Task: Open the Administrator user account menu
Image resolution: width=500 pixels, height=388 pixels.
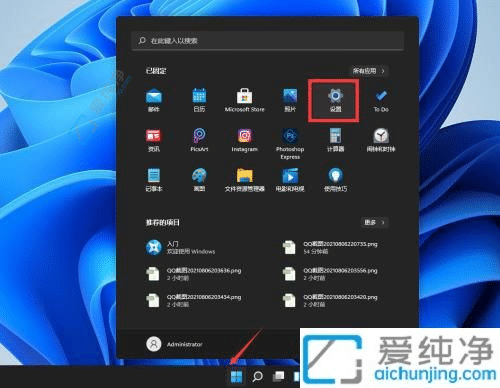Action: click(174, 344)
